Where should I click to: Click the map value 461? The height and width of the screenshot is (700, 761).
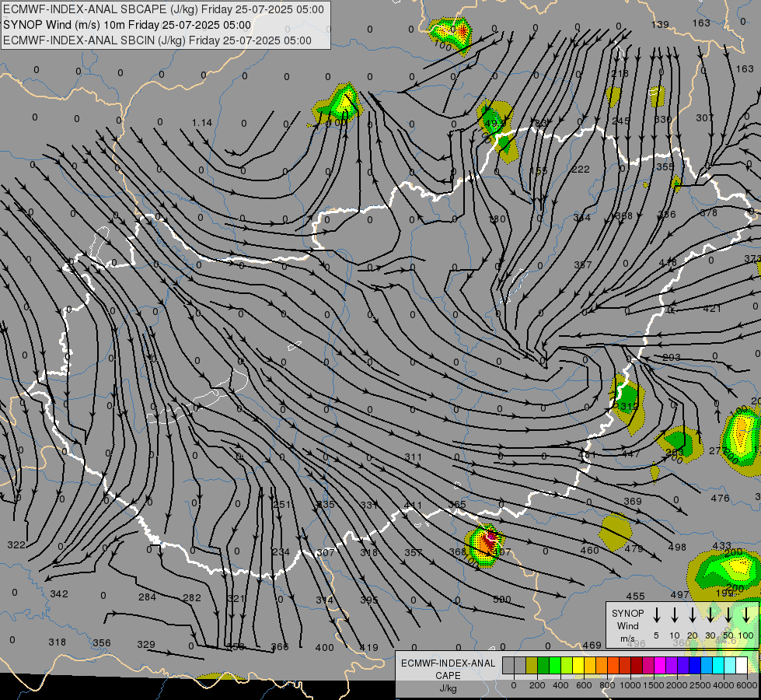[587, 455]
